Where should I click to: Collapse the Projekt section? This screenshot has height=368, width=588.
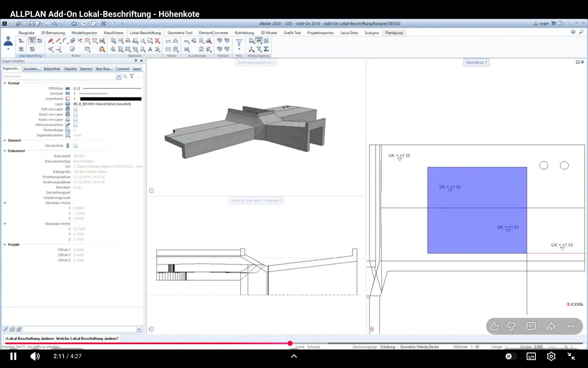[x=5, y=245]
